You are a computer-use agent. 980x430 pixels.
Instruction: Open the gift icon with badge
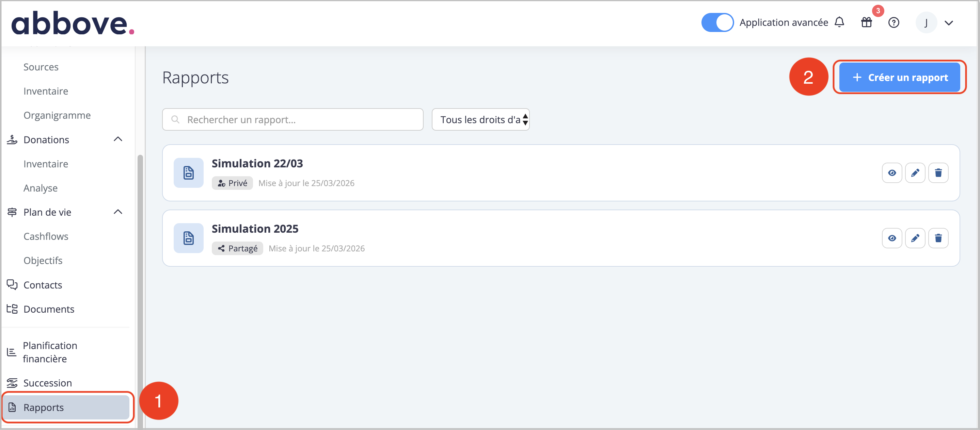click(x=866, y=22)
